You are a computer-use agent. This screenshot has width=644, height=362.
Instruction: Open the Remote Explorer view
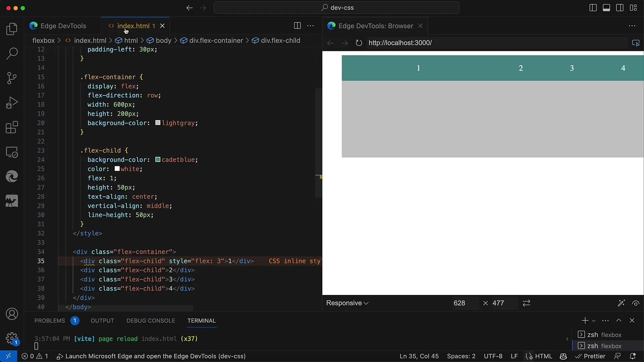point(12,152)
